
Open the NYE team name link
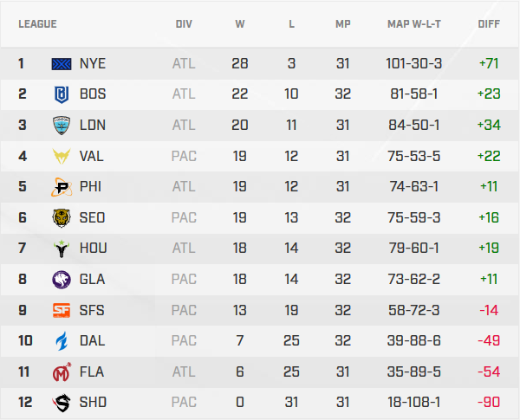[x=92, y=63]
